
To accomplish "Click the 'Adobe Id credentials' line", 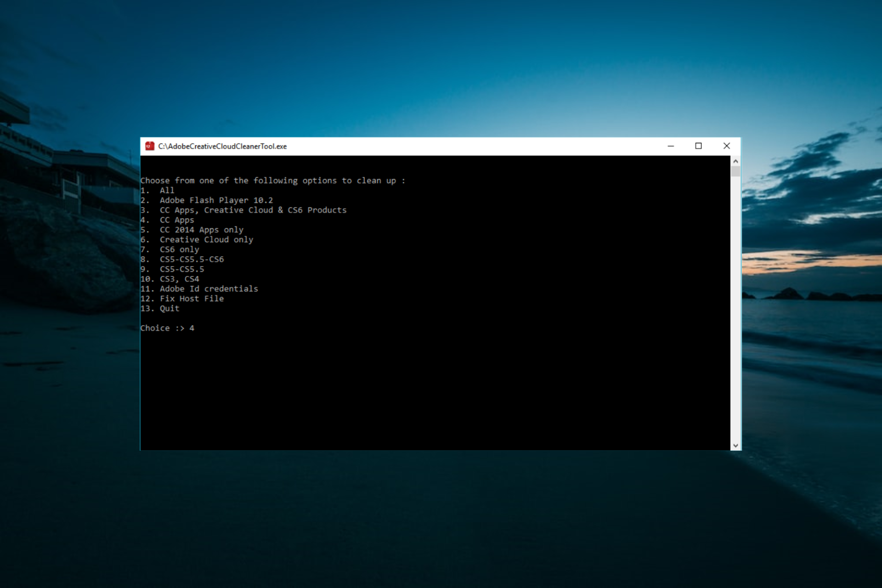I will [199, 288].
